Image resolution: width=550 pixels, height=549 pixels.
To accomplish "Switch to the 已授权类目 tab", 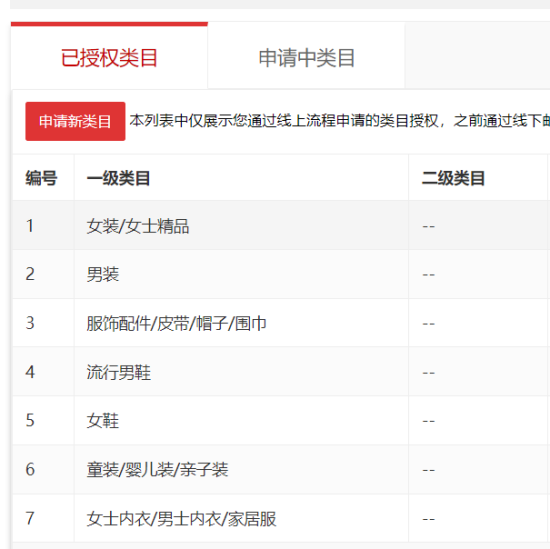I will (109, 57).
